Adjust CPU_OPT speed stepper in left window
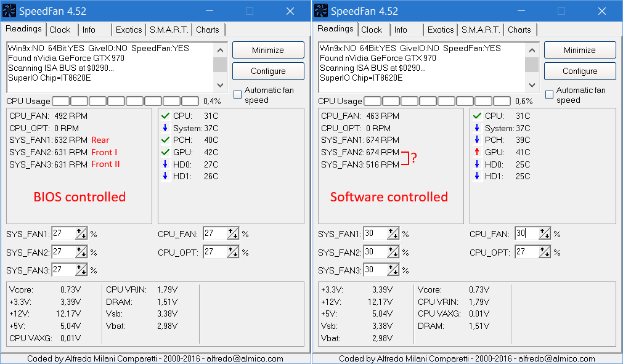The height and width of the screenshot is (364, 623). click(233, 252)
